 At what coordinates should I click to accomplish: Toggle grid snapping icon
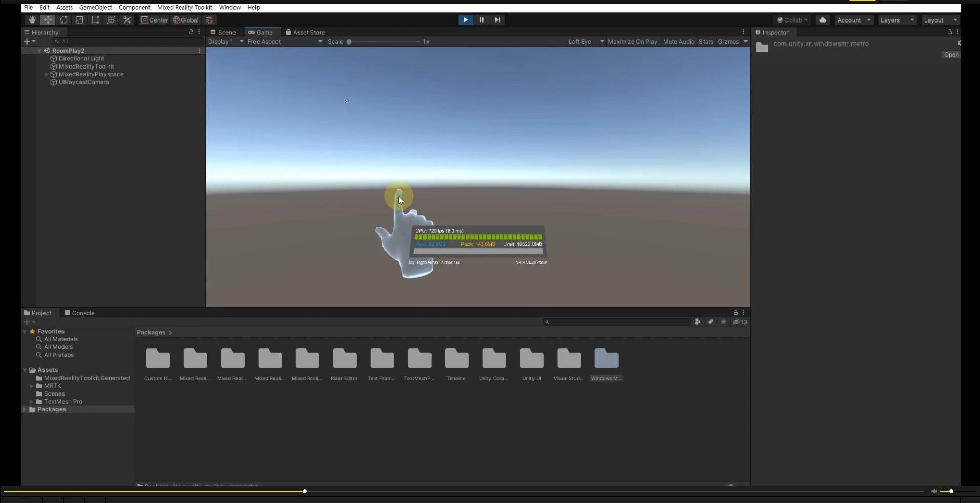pyautogui.click(x=209, y=20)
